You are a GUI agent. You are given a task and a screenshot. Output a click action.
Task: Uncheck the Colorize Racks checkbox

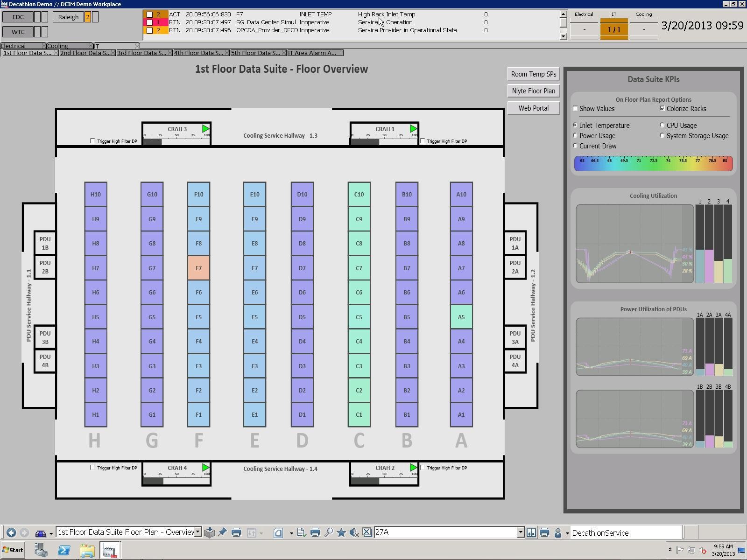(x=662, y=109)
